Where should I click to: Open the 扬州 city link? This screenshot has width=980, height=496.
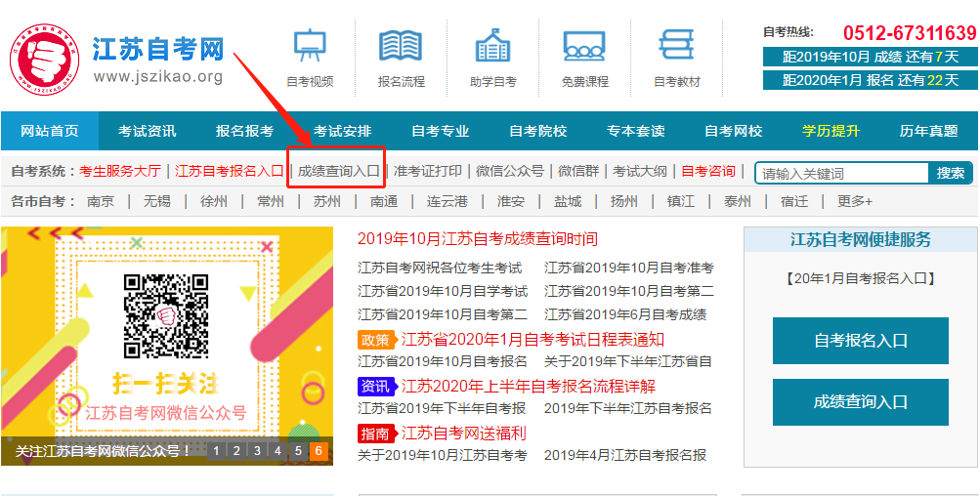click(x=624, y=202)
